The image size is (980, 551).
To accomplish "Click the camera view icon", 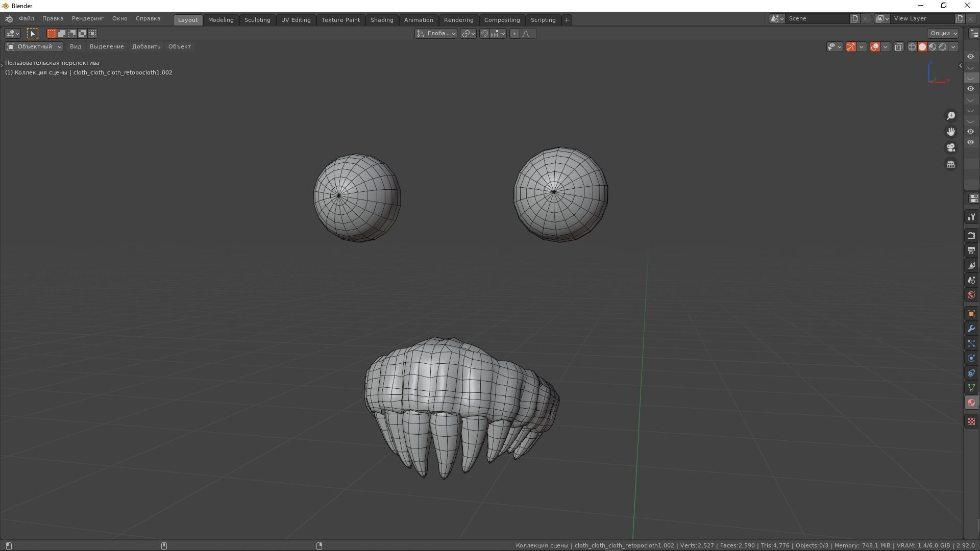I will (x=950, y=148).
